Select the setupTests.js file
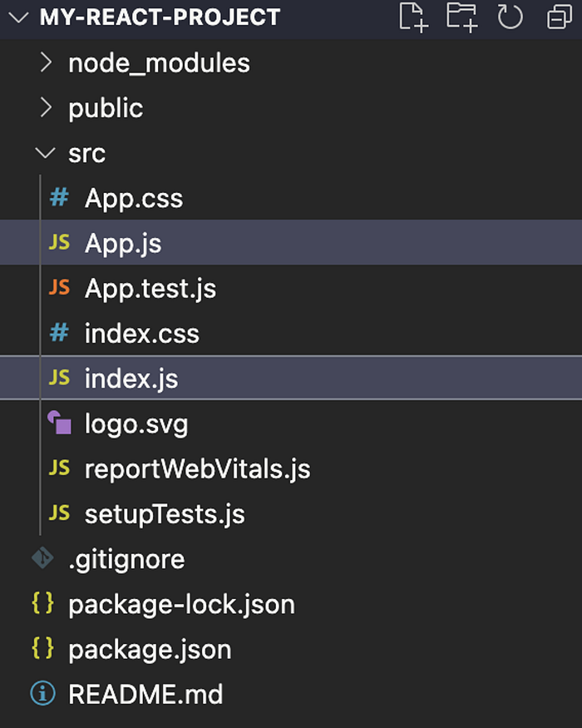Image resolution: width=582 pixels, height=728 pixels. [165, 513]
